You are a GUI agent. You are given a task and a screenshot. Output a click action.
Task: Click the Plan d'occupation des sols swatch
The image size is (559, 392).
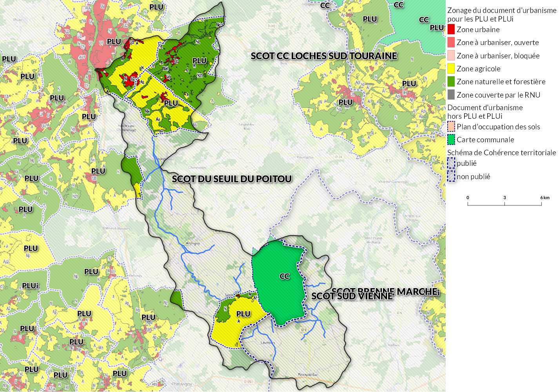(x=451, y=127)
